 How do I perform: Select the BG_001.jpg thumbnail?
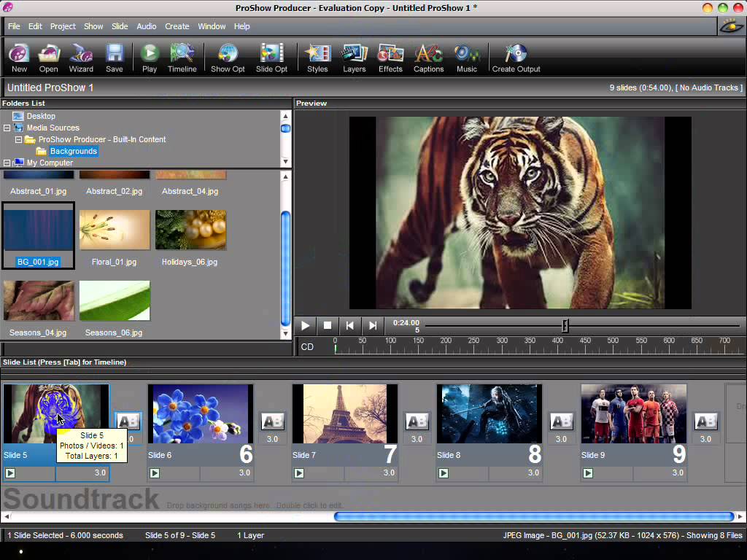coord(38,230)
